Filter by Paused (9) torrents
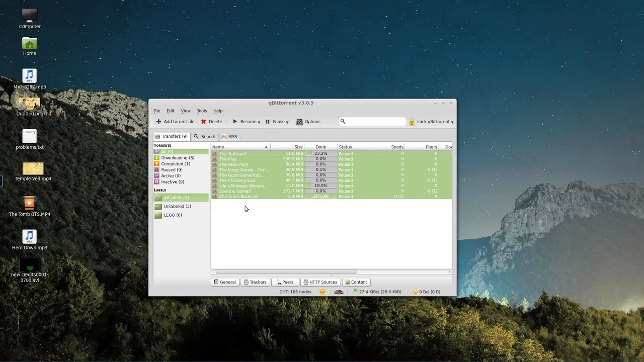The height and width of the screenshot is (362, 644). (x=181, y=170)
